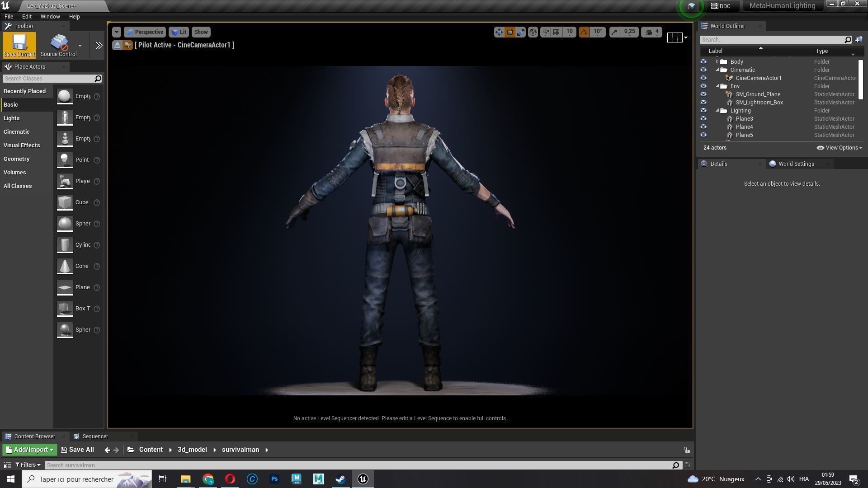Open viewport options arrow menu
The height and width of the screenshot is (488, 868).
pos(117,32)
